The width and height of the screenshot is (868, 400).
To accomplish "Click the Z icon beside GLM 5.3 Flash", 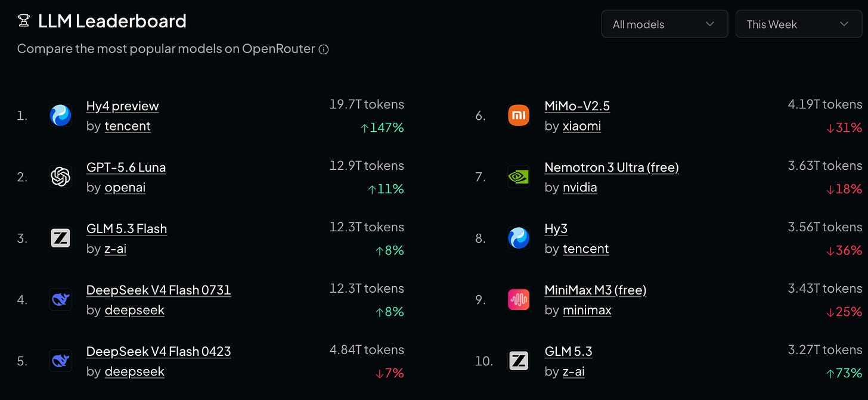I will click(x=60, y=238).
